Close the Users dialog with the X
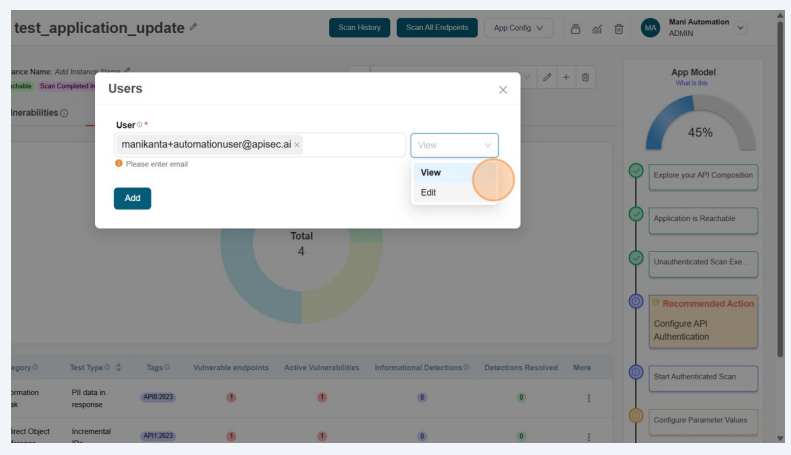Screen dimensions: 791x455 pos(502,90)
